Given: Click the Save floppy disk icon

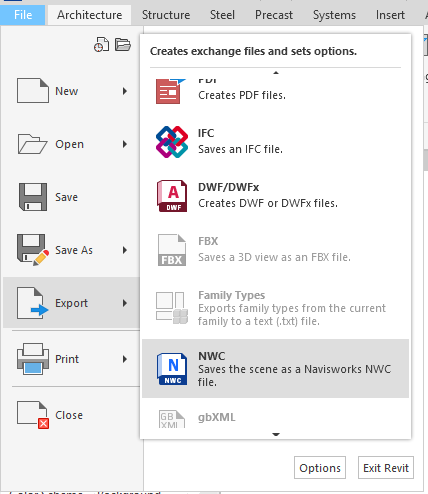Looking at the screenshot, I should pos(33,197).
